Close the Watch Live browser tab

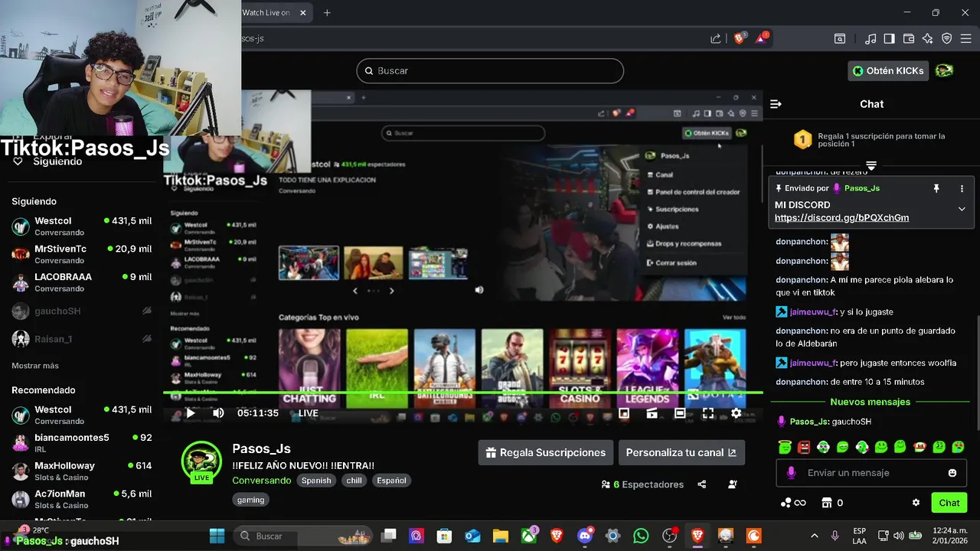303,12
